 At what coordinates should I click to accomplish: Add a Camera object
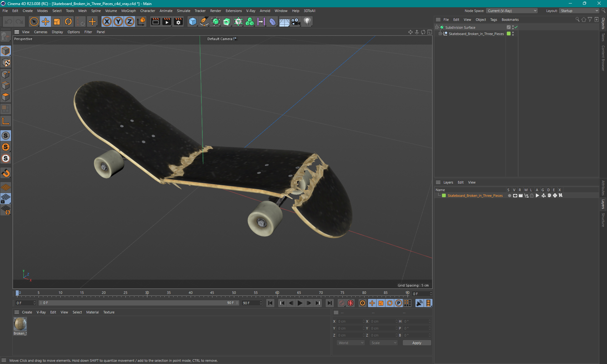click(296, 21)
